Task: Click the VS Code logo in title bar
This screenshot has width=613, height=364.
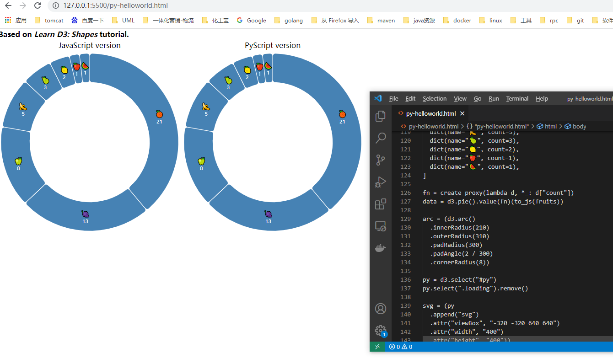Action: coord(377,98)
